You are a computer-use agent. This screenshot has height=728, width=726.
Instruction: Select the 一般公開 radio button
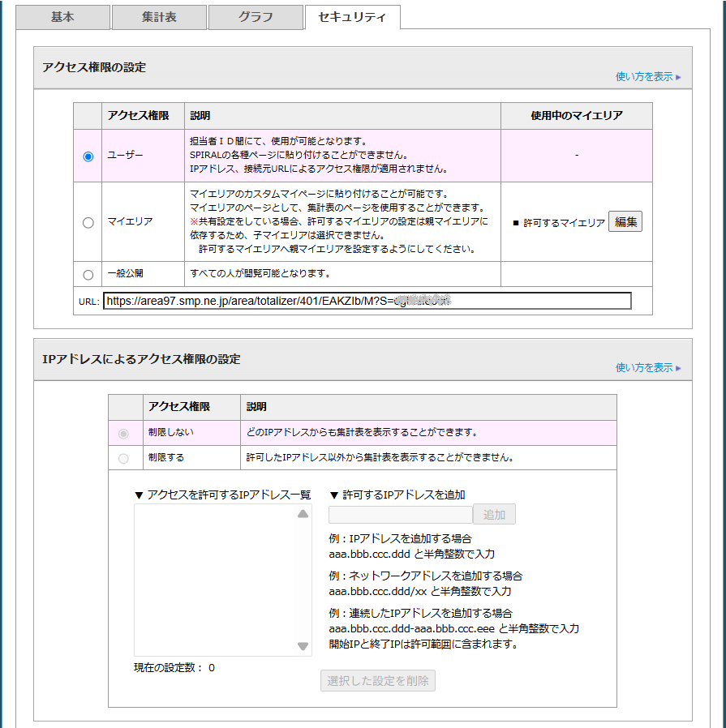coord(88,274)
